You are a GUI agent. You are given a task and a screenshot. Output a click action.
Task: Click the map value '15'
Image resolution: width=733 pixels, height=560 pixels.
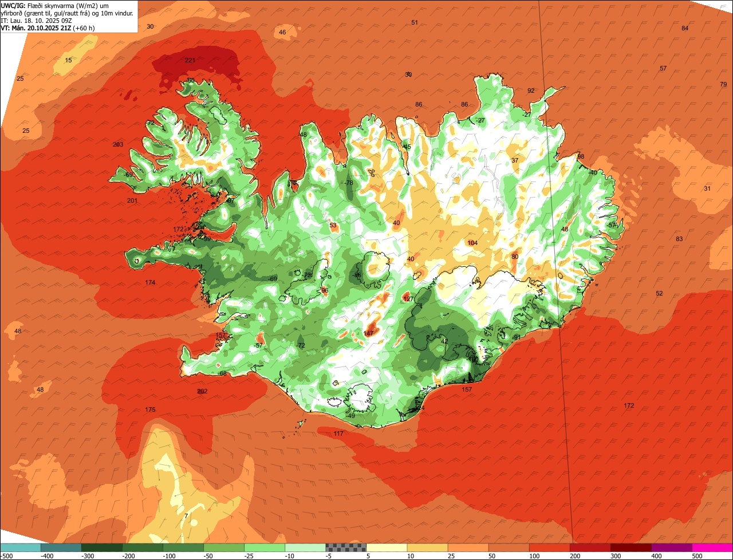(68, 60)
